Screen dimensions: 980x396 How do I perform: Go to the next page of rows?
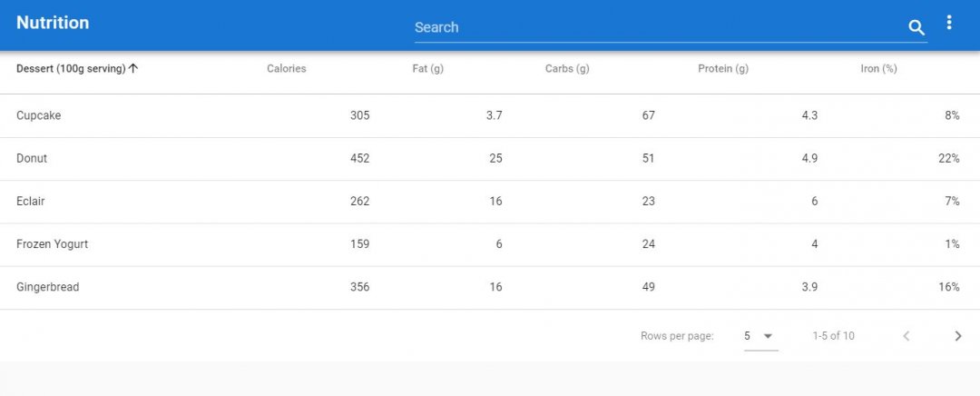[958, 336]
